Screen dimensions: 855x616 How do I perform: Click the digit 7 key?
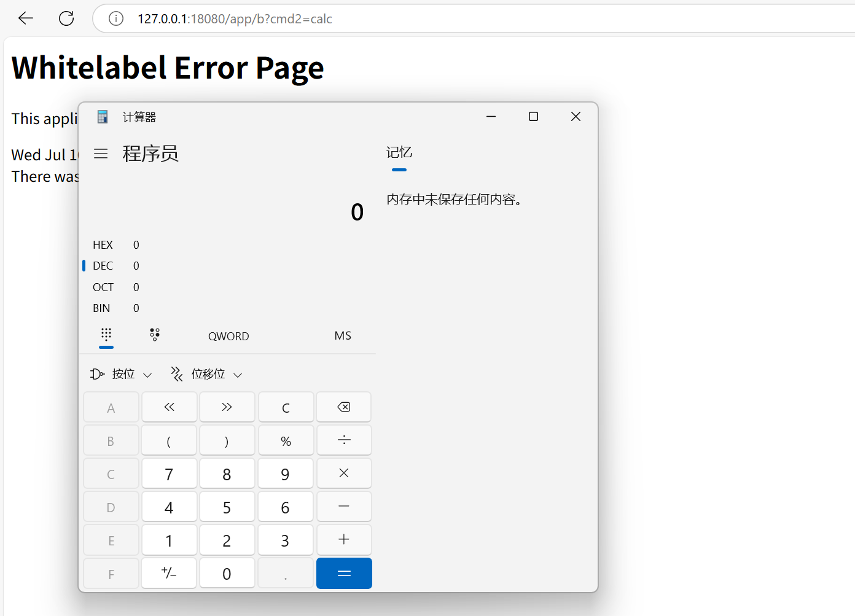tap(170, 474)
